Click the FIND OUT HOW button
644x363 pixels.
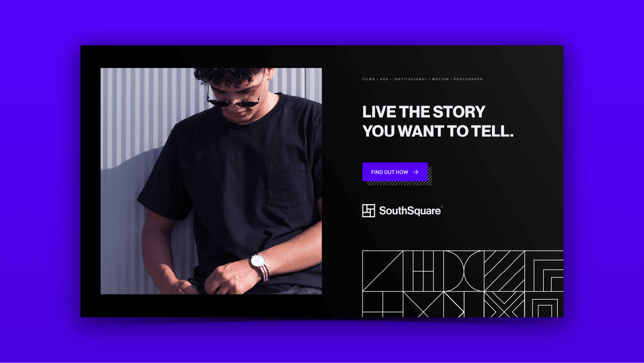point(395,172)
